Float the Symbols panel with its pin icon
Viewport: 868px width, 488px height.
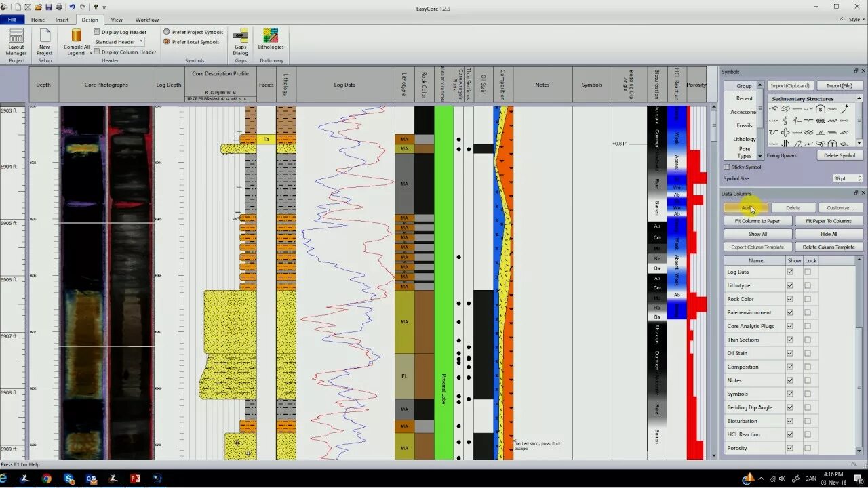[856, 71]
